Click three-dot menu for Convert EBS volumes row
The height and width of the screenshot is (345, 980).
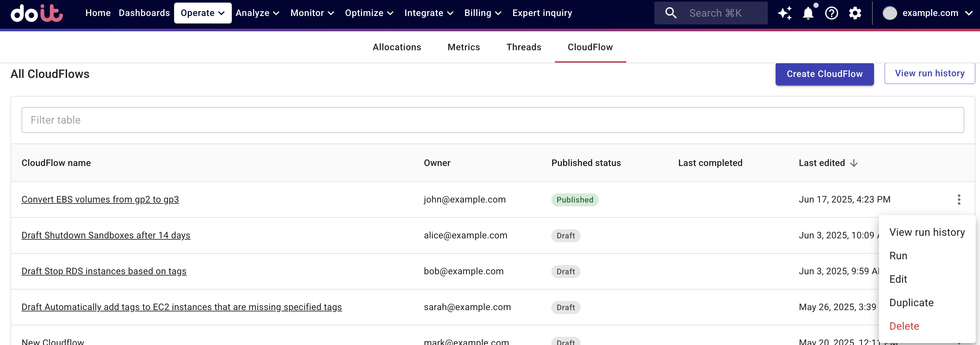coord(959,199)
